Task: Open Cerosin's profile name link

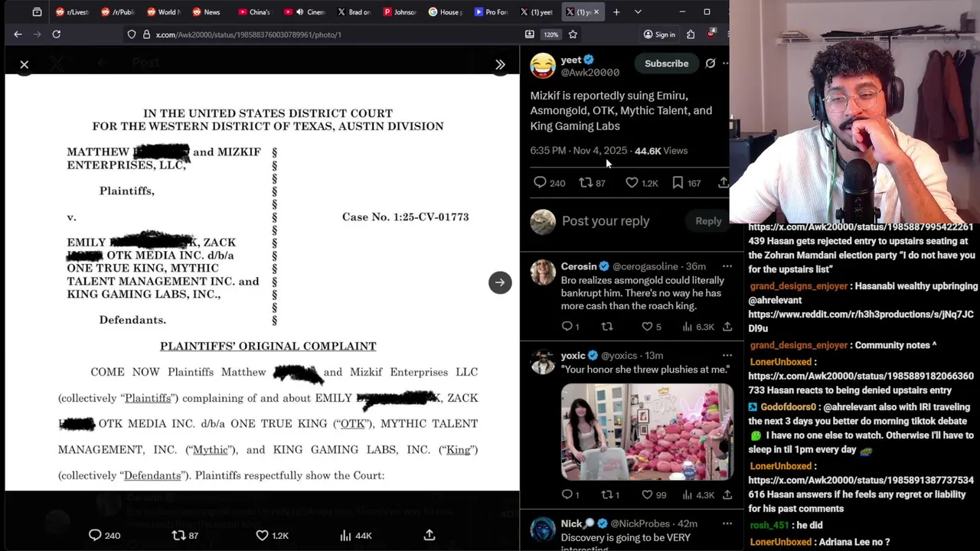Action: click(578, 266)
